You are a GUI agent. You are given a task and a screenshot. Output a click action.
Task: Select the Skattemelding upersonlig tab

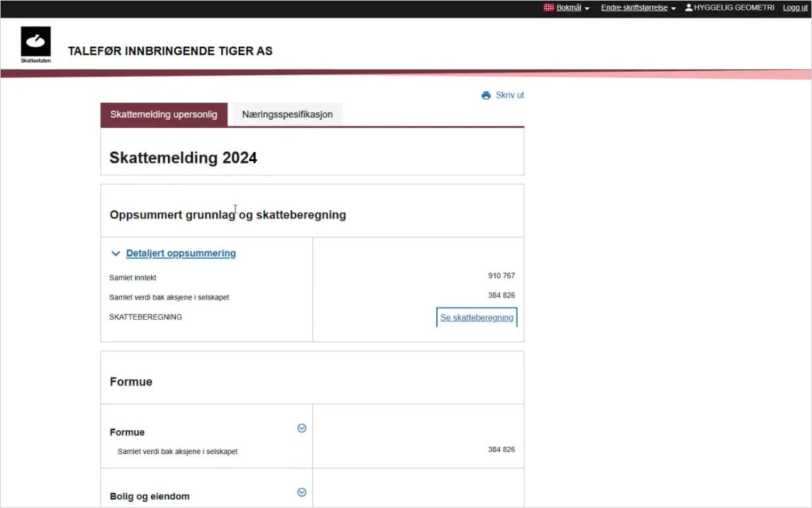(x=163, y=114)
